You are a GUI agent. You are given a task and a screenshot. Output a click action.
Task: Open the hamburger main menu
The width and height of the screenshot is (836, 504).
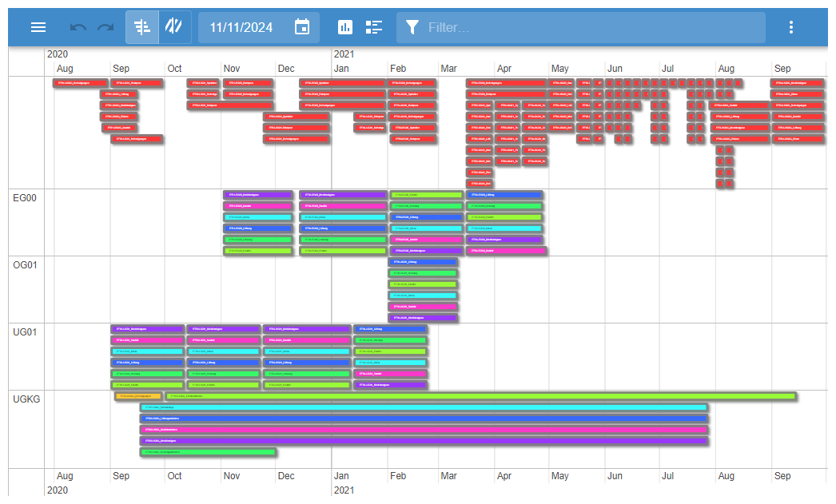[38, 27]
